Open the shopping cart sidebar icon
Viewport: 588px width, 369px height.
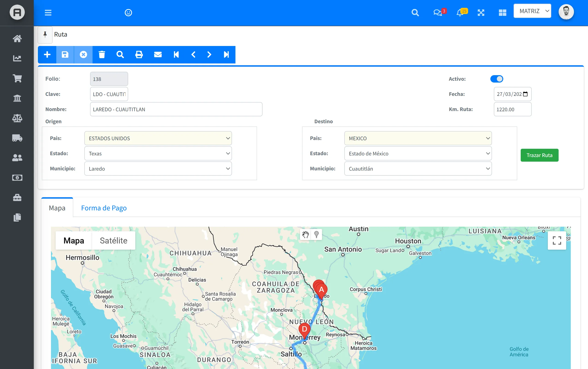coord(17,78)
